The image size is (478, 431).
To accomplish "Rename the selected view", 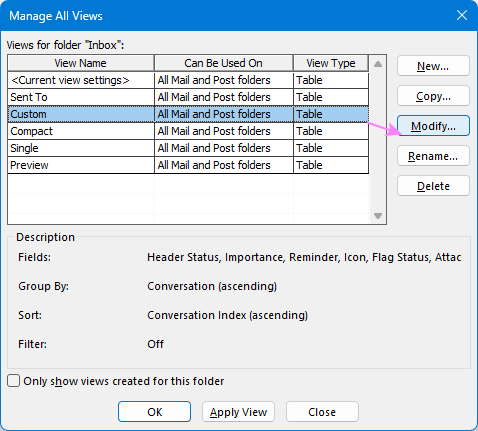I will coord(433,156).
